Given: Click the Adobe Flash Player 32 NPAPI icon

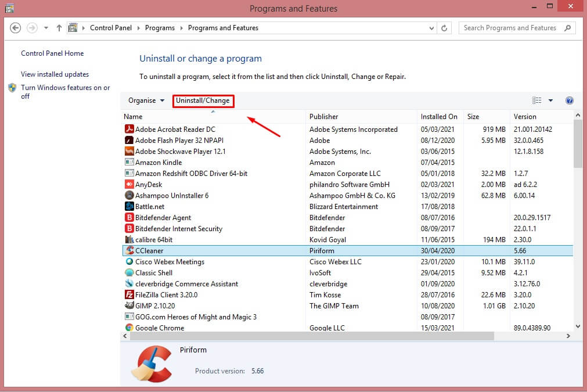Looking at the screenshot, I should point(129,141).
